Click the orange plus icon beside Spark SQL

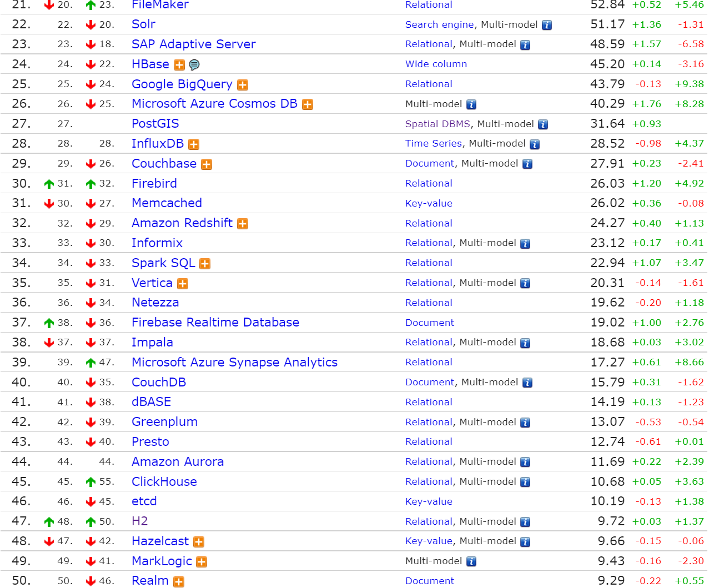coord(205,264)
